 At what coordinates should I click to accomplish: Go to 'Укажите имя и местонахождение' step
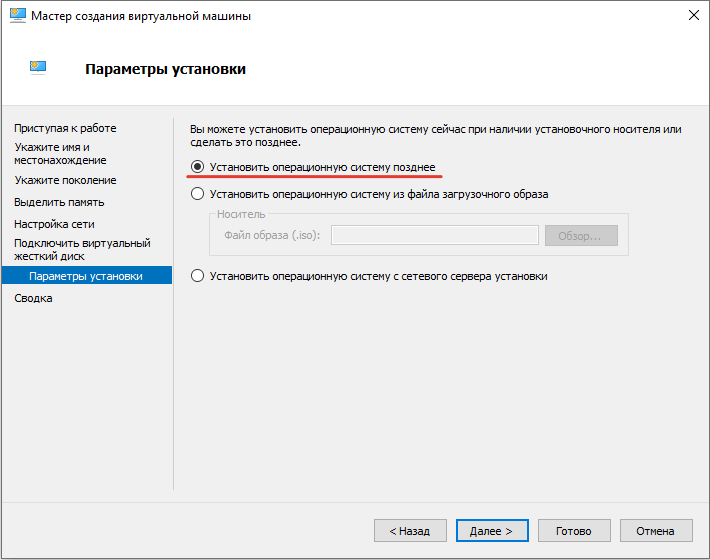pos(60,153)
